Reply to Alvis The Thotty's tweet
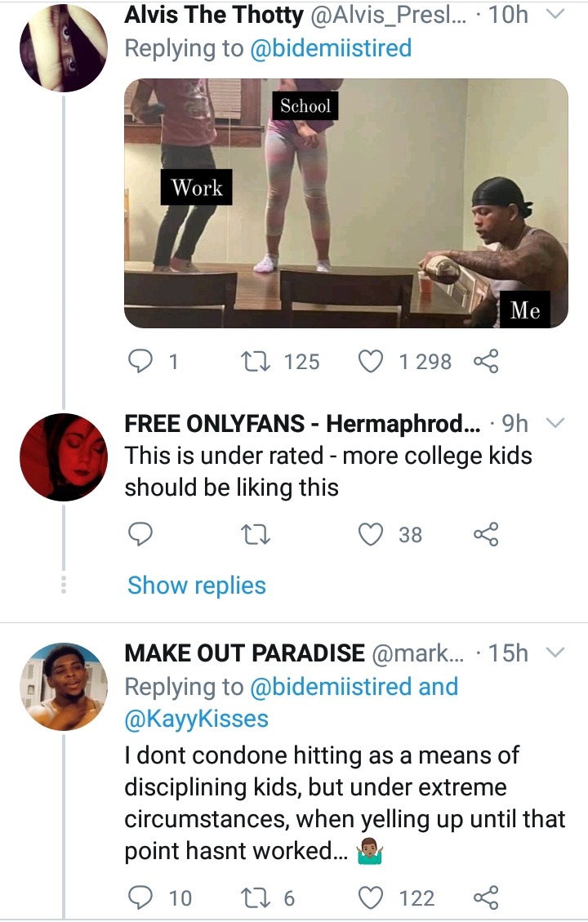Image resolution: width=588 pixels, height=922 pixels. pyautogui.click(x=140, y=361)
